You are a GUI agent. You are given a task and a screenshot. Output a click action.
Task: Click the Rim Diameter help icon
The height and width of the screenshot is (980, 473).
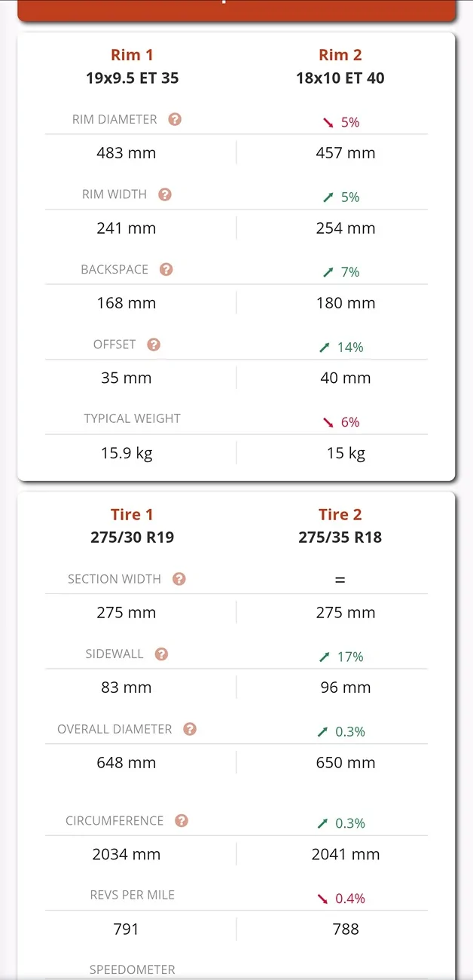pos(175,119)
